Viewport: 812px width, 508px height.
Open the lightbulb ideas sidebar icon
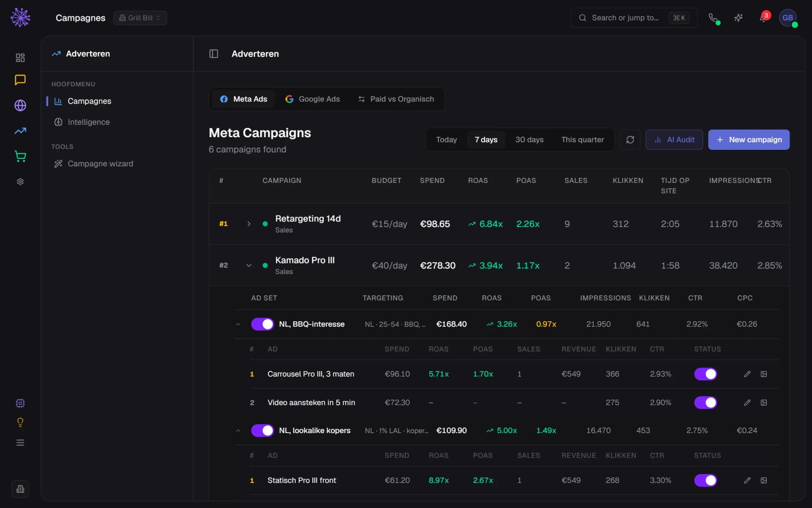[20, 422]
